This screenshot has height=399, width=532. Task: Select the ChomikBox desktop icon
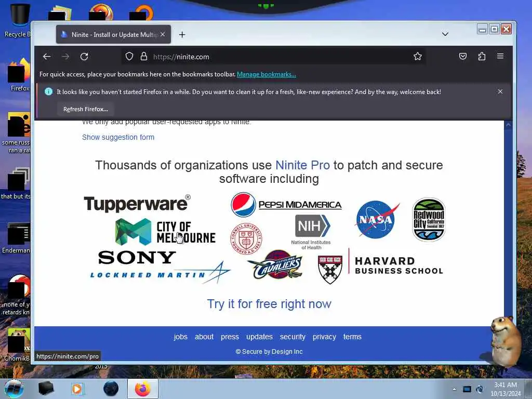16,344
